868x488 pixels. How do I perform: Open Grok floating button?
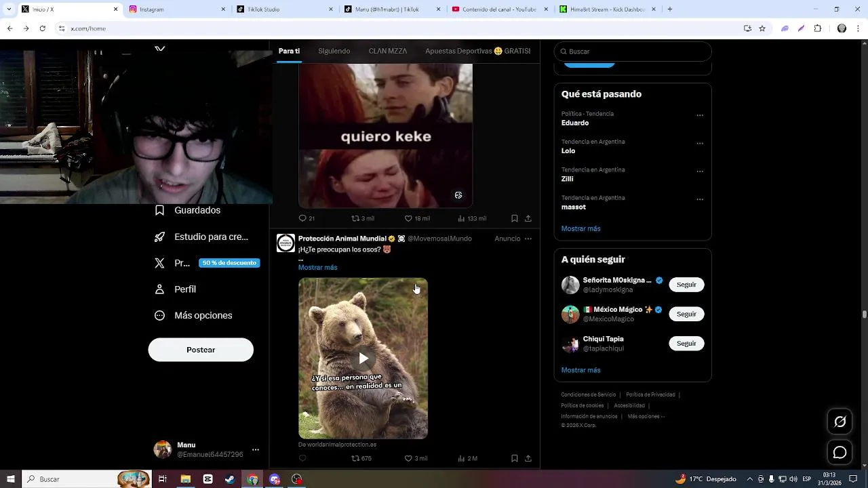(840, 422)
